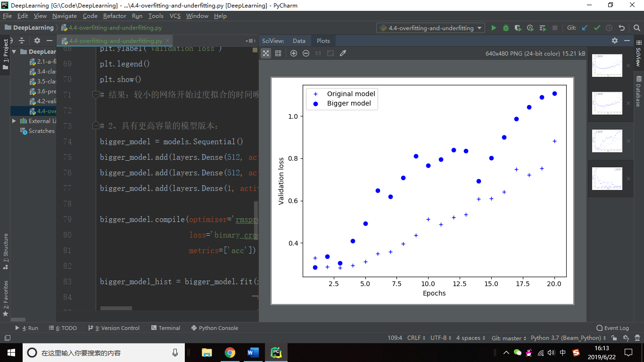This screenshot has height=362, width=644.
Task: Open the Git: master branch dropdown
Action: 508,337
